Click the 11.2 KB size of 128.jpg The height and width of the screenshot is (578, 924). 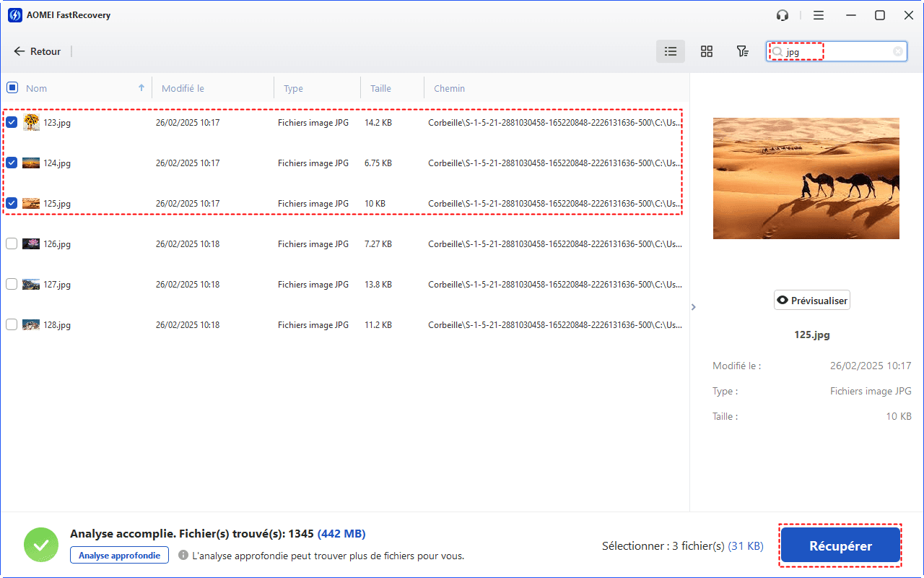[378, 325]
